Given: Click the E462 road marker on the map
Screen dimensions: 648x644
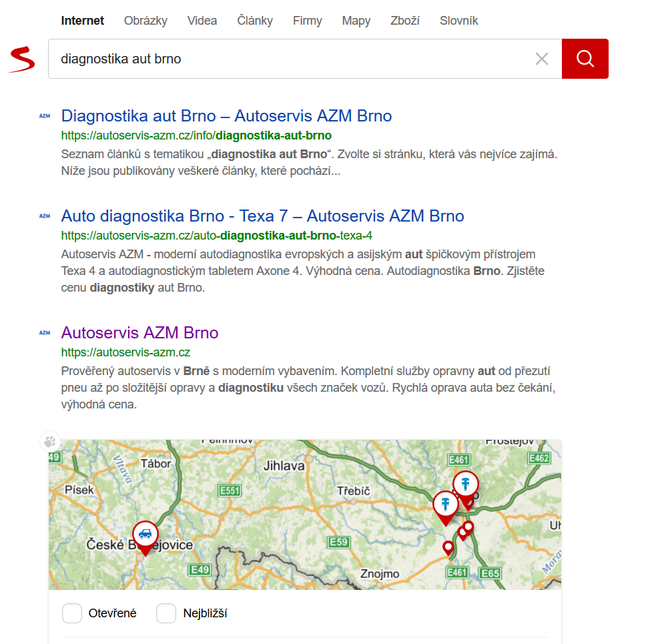Looking at the screenshot, I should 539,458.
